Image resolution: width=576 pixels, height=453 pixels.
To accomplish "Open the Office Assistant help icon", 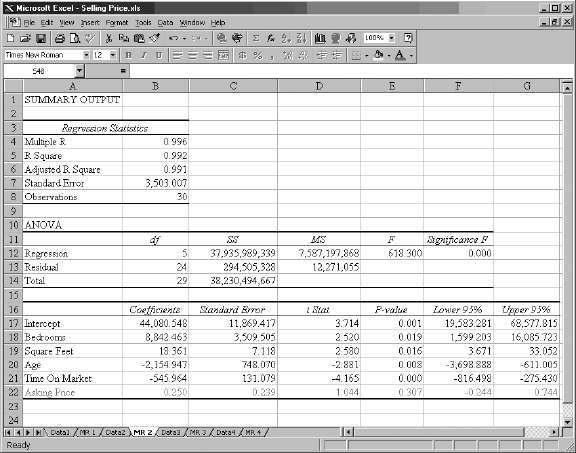I will [x=408, y=38].
